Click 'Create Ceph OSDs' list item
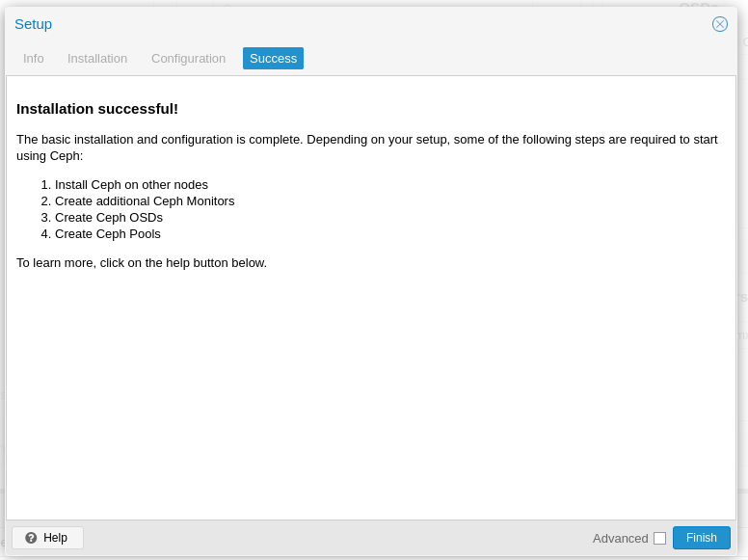748x560 pixels. coord(109,218)
